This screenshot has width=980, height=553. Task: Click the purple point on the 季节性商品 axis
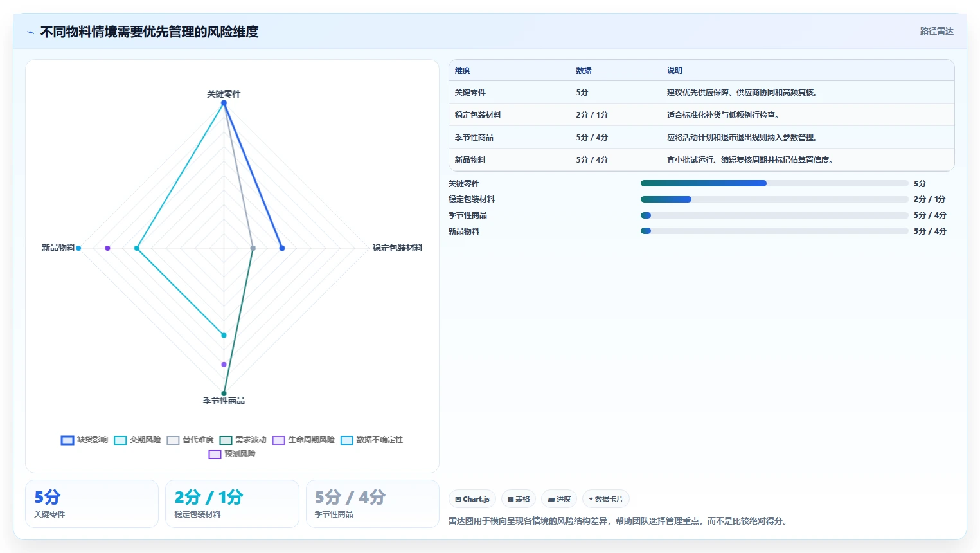click(x=224, y=365)
